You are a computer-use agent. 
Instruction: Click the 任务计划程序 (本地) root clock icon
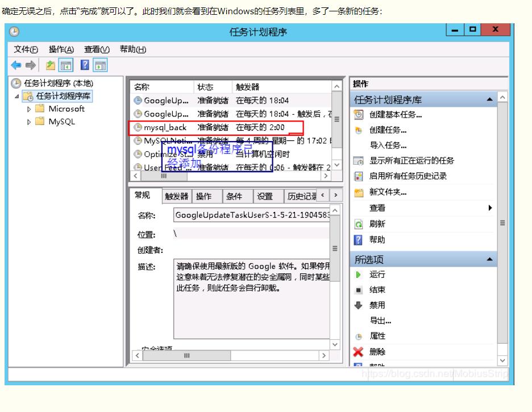(16, 83)
